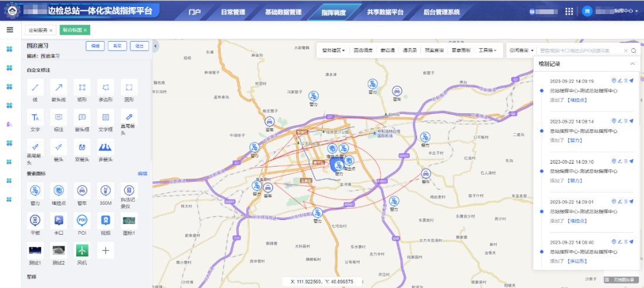Delete the 14:09:14 drawing record
Image resolution: width=644 pixels, height=288 pixels.
625,121
